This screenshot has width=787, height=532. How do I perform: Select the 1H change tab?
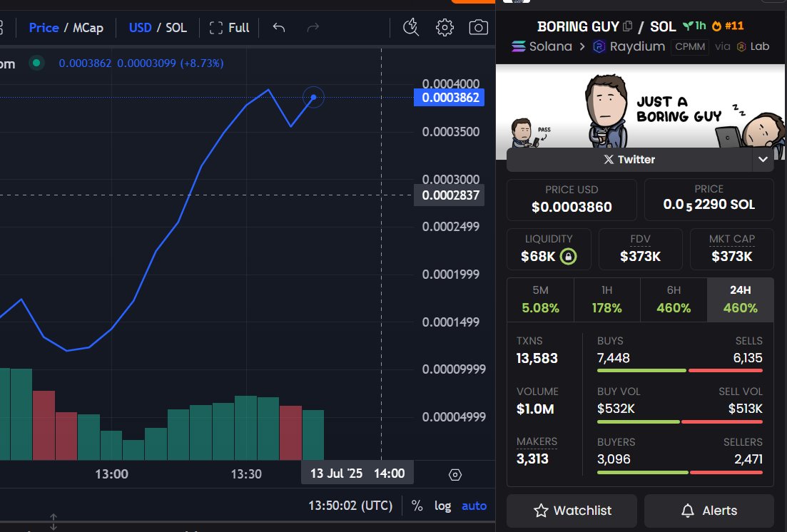coord(606,300)
